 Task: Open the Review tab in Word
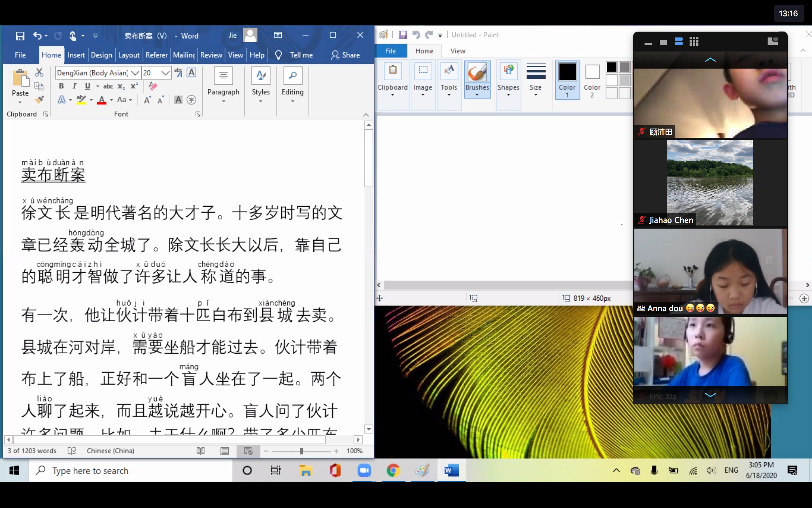tap(211, 55)
